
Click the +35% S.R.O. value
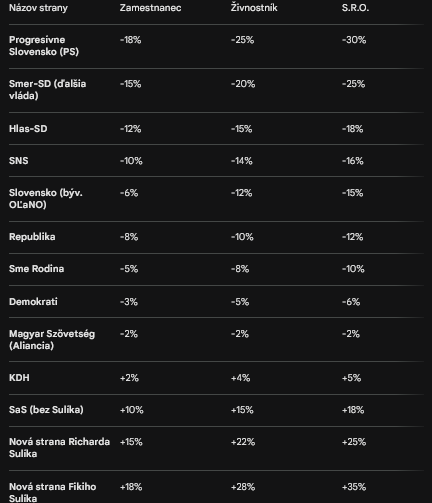click(x=354, y=487)
